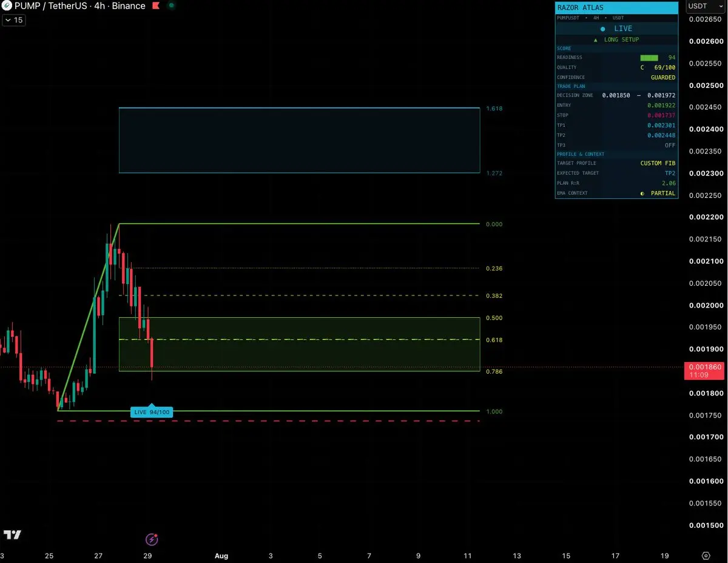Click the green LONG SETUP triangle icon

coord(596,39)
